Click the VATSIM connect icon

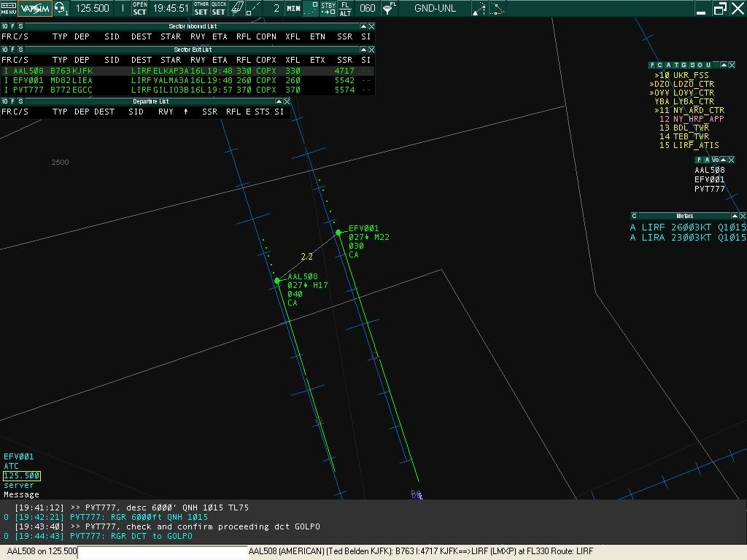point(35,8)
